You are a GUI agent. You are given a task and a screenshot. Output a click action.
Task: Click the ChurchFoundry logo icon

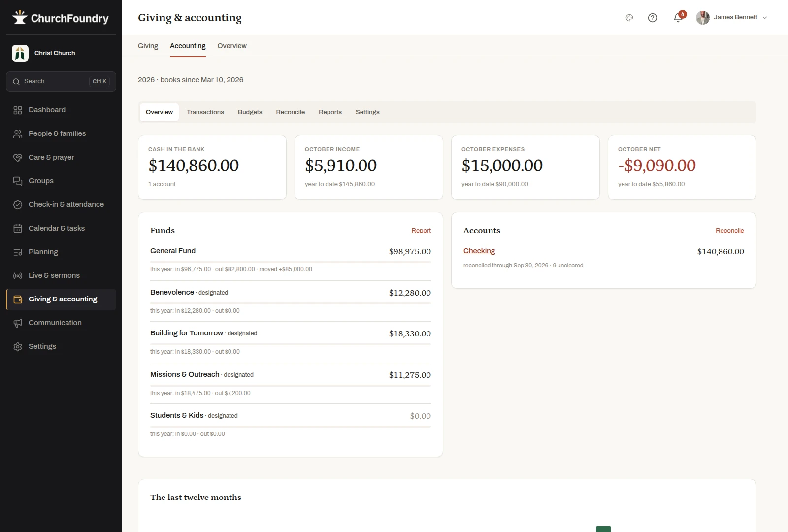point(20,18)
